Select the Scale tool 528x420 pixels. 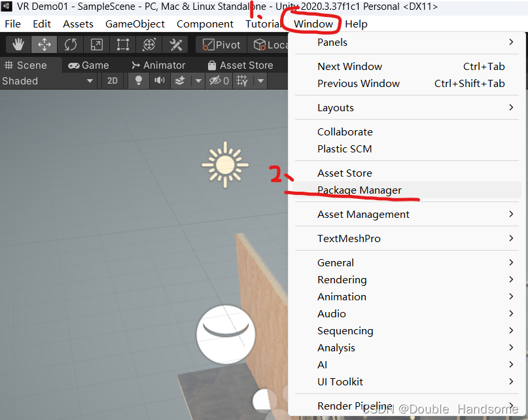(x=97, y=44)
